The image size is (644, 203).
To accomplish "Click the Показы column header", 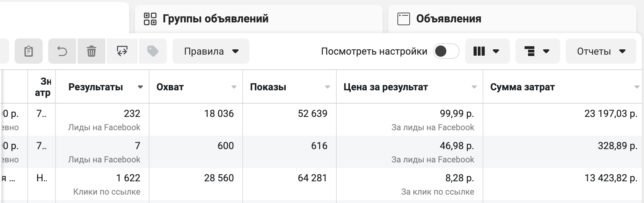I will [268, 87].
